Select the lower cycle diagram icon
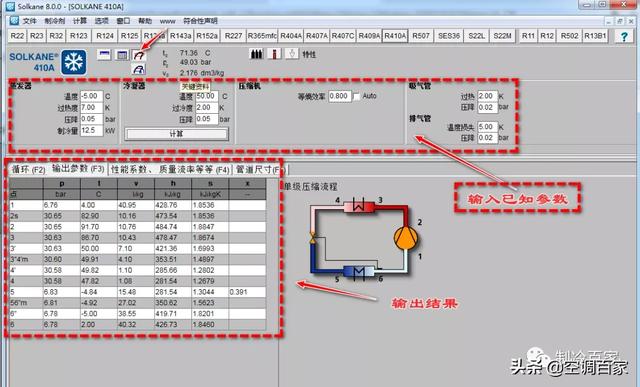The height and width of the screenshot is (387, 640). pyautogui.click(x=139, y=69)
